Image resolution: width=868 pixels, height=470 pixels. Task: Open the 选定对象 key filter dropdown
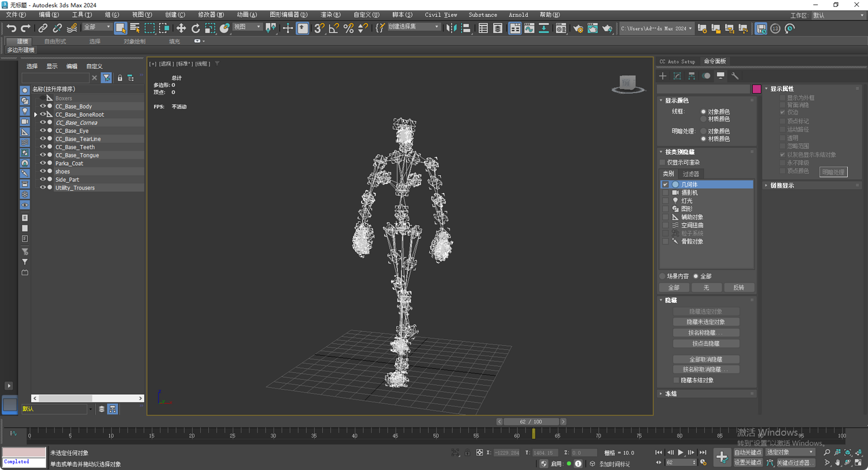790,452
